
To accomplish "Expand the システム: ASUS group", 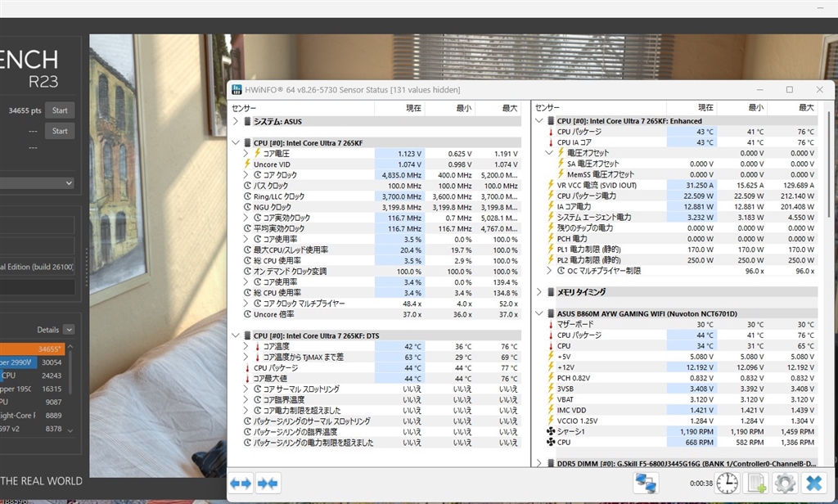I will 236,121.
